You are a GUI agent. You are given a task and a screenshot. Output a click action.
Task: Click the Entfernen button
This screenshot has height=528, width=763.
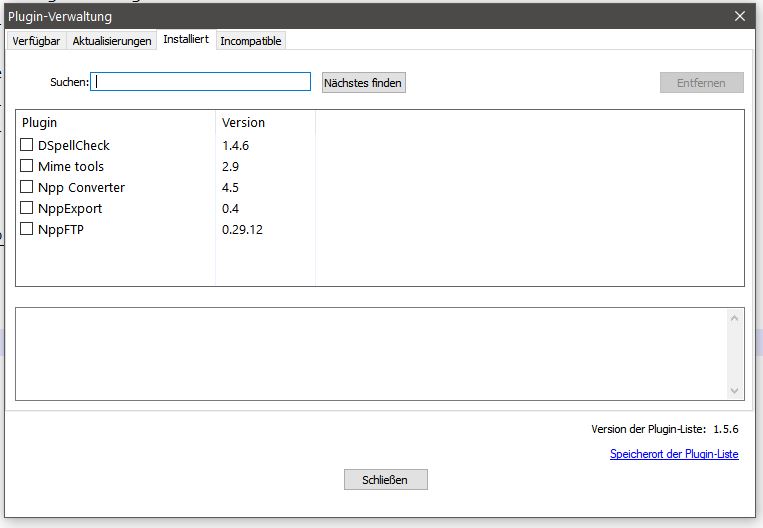pyautogui.click(x=701, y=83)
